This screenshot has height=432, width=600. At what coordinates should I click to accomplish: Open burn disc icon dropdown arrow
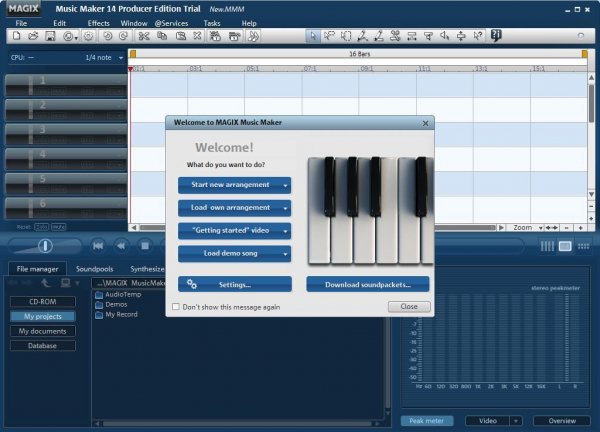pyautogui.click(x=76, y=38)
